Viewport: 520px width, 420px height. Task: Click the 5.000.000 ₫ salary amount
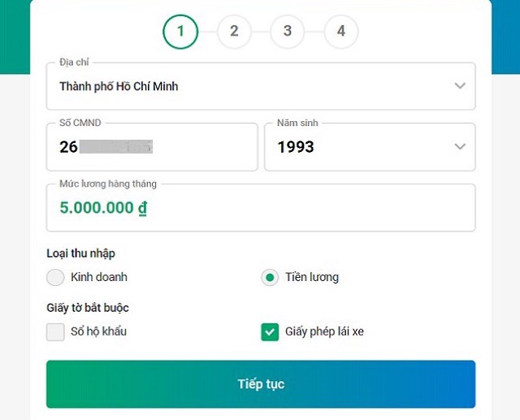pyautogui.click(x=103, y=207)
